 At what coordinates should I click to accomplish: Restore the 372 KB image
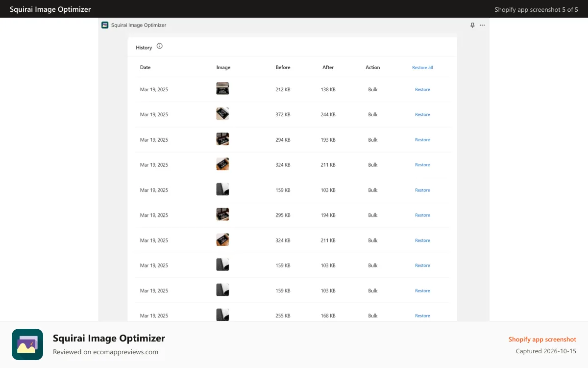[422, 115]
